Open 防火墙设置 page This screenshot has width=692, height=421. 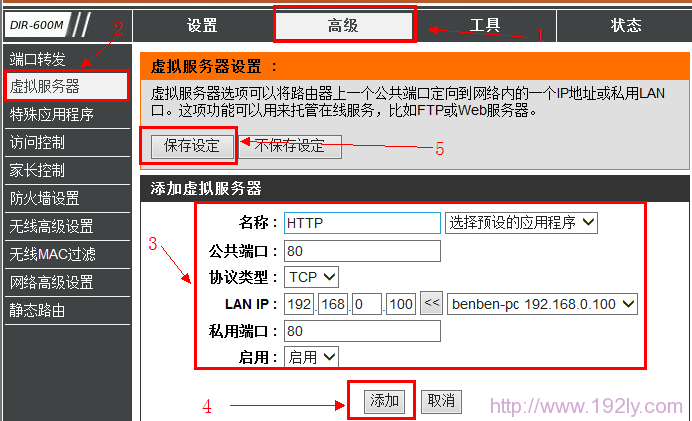45,198
